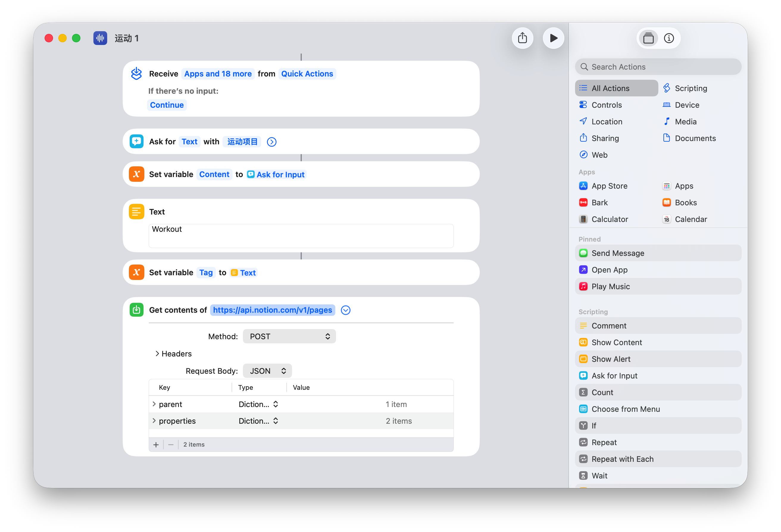This screenshot has height=532, width=781.
Task: Collapse the Get contents options chevron
Action: (346, 310)
